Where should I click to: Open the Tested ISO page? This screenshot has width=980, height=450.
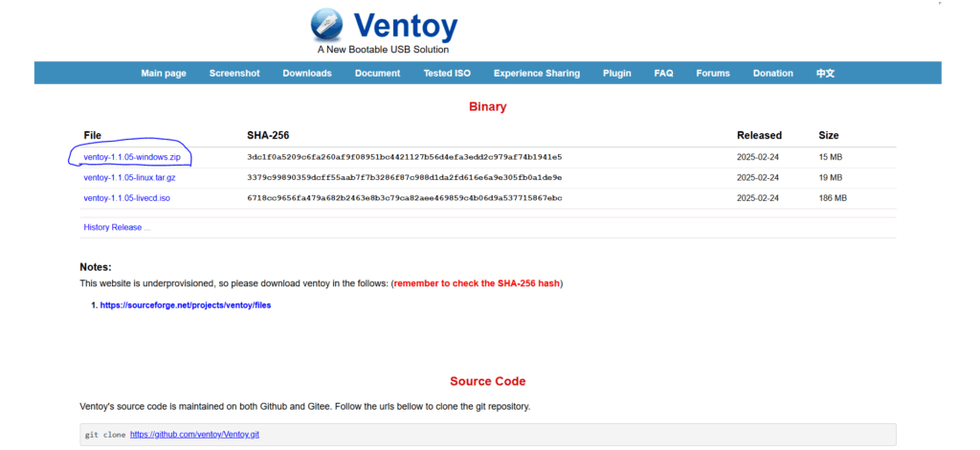click(x=447, y=73)
